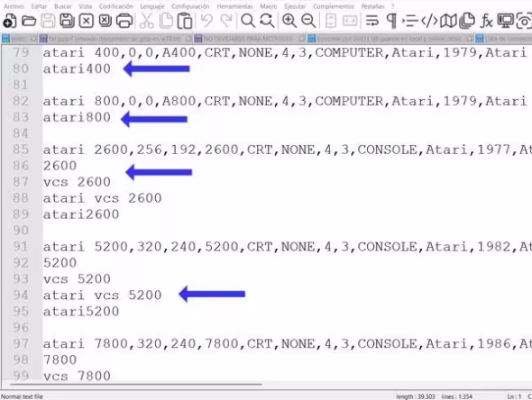Show all characters with pilcrow icon

point(391,21)
